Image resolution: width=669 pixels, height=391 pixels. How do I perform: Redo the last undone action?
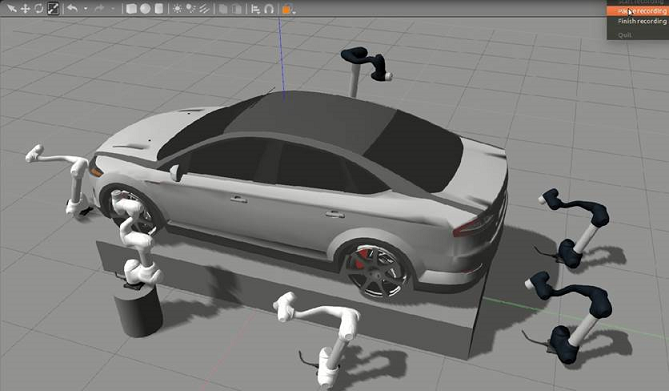pos(99,9)
